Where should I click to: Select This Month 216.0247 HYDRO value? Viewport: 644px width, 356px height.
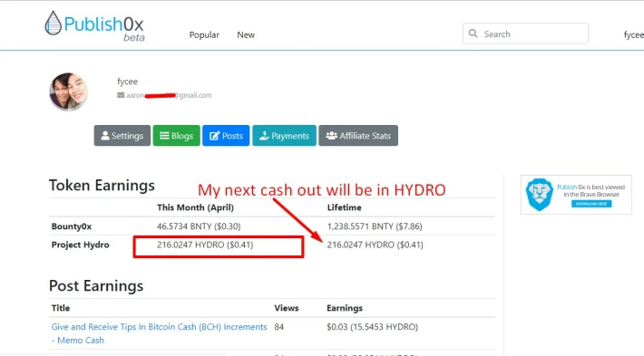tap(205, 245)
